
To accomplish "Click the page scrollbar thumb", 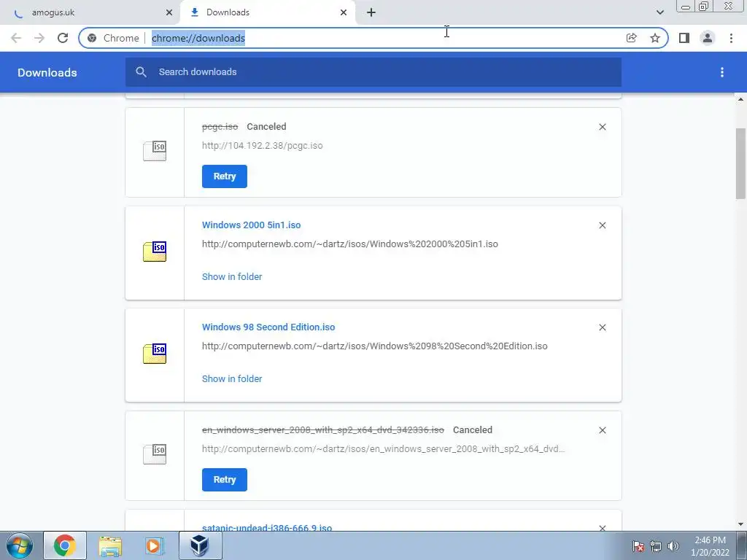I will tap(740, 163).
